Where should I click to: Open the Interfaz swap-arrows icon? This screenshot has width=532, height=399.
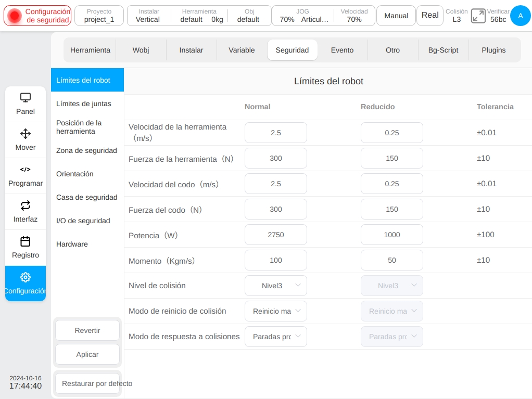pos(26,205)
